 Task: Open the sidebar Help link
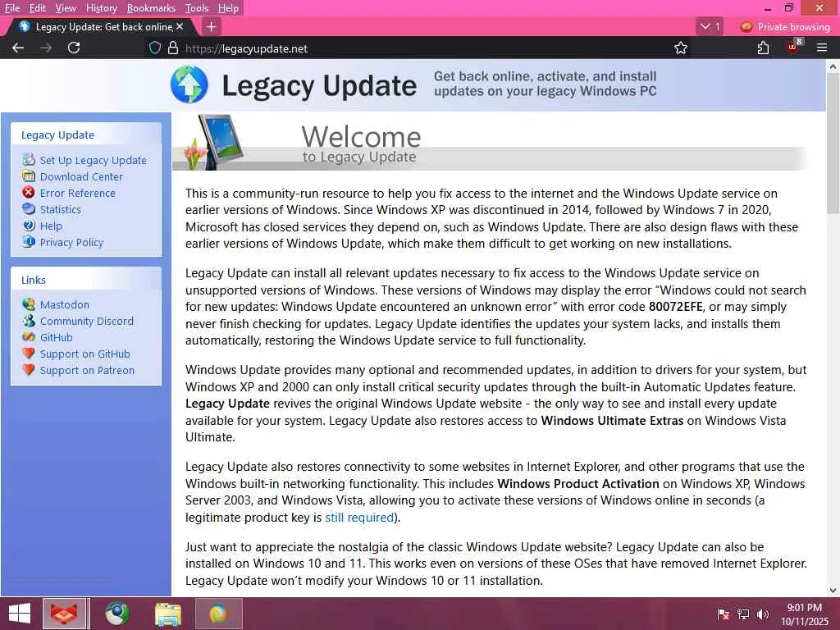coord(51,226)
